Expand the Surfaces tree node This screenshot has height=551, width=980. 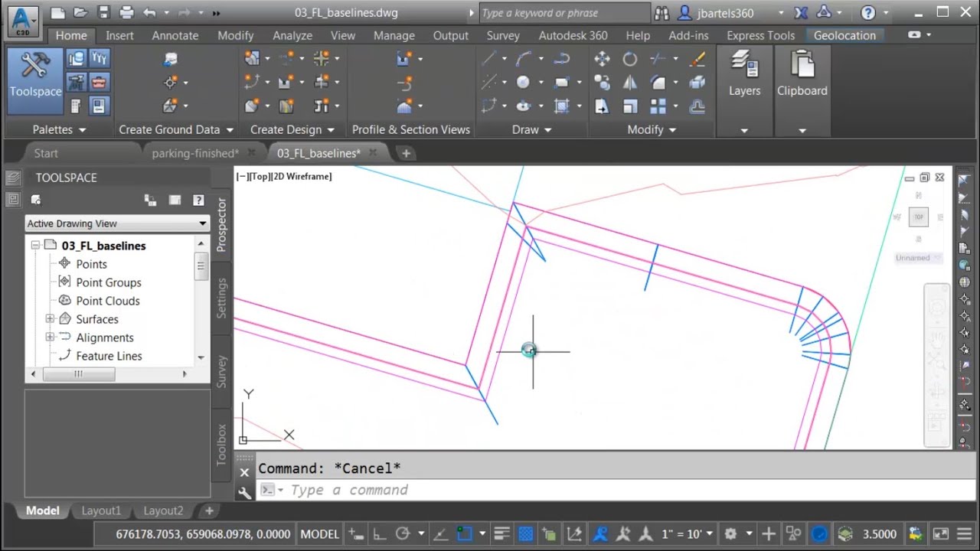tap(50, 319)
